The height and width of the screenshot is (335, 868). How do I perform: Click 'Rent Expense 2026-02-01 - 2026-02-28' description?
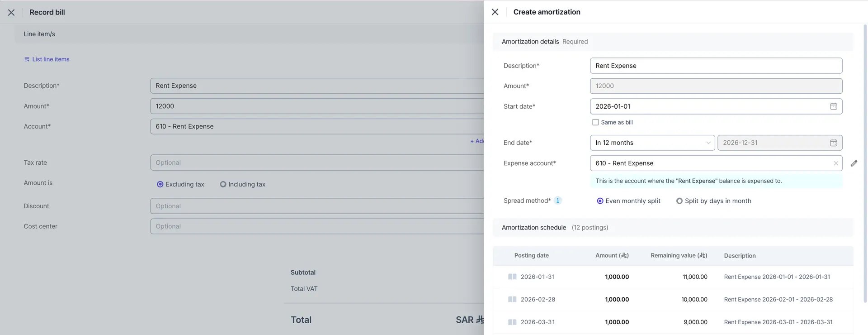pyautogui.click(x=778, y=299)
